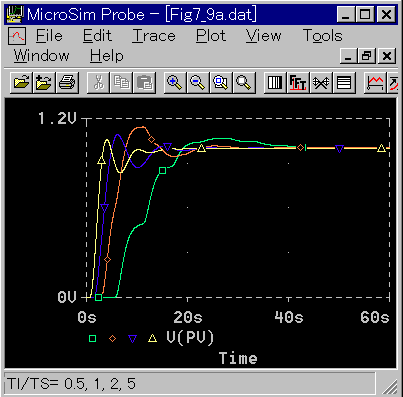Click the Open file toolbar icon
The image size is (403, 397).
click(x=22, y=82)
